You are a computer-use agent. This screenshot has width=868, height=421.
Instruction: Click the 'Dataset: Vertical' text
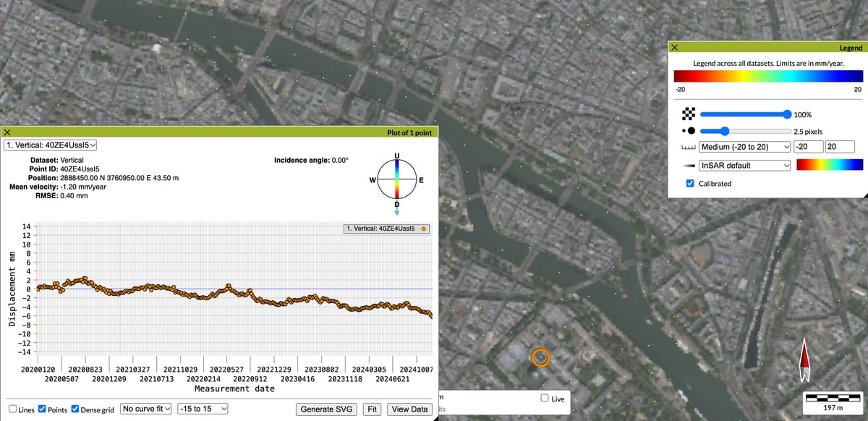coord(57,160)
